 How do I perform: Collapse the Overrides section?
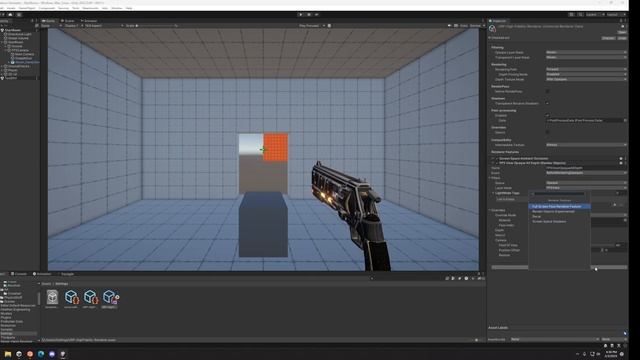490,210
